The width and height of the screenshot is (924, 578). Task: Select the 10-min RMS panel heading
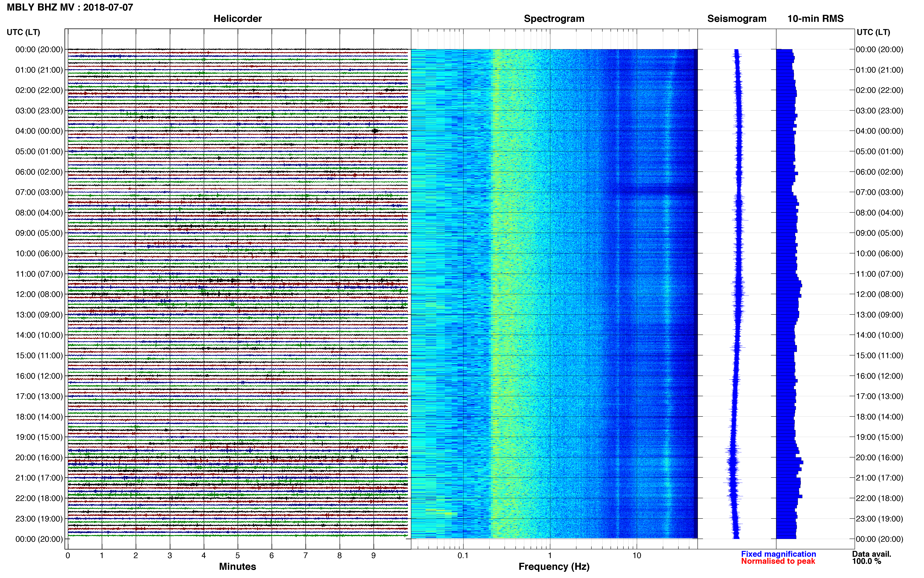point(816,19)
